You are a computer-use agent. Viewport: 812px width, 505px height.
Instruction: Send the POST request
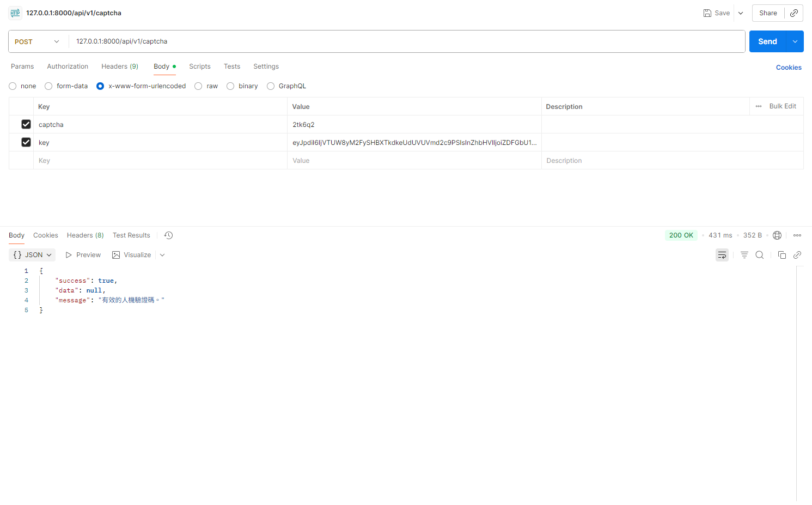click(x=768, y=41)
